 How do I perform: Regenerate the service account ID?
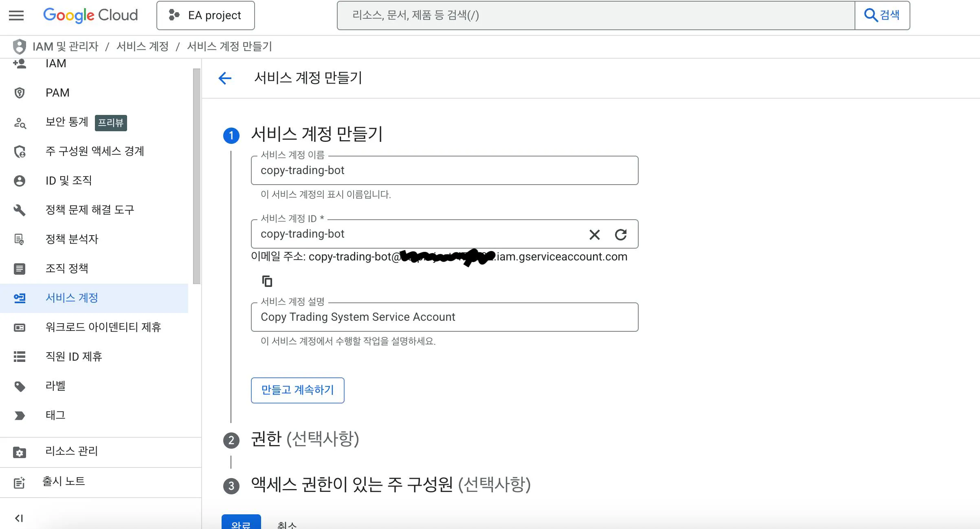[621, 235]
